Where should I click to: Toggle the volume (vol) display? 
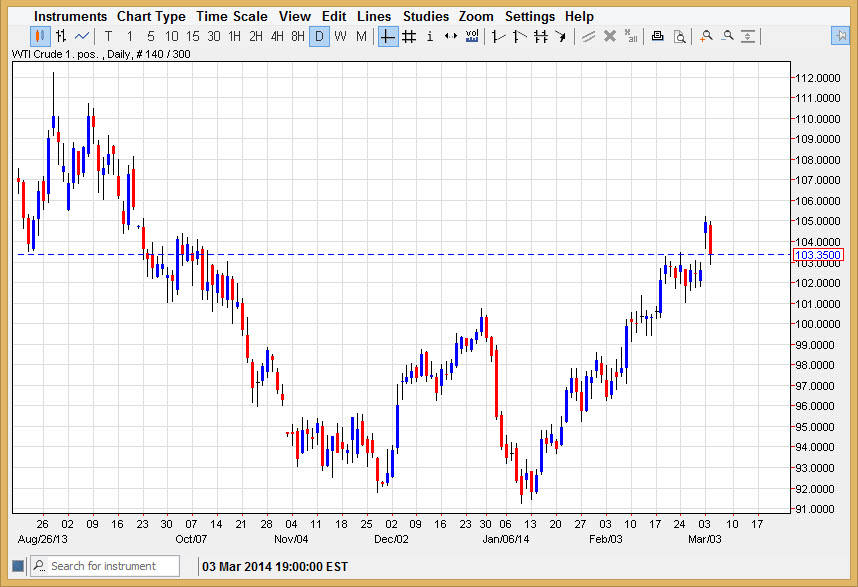472,36
